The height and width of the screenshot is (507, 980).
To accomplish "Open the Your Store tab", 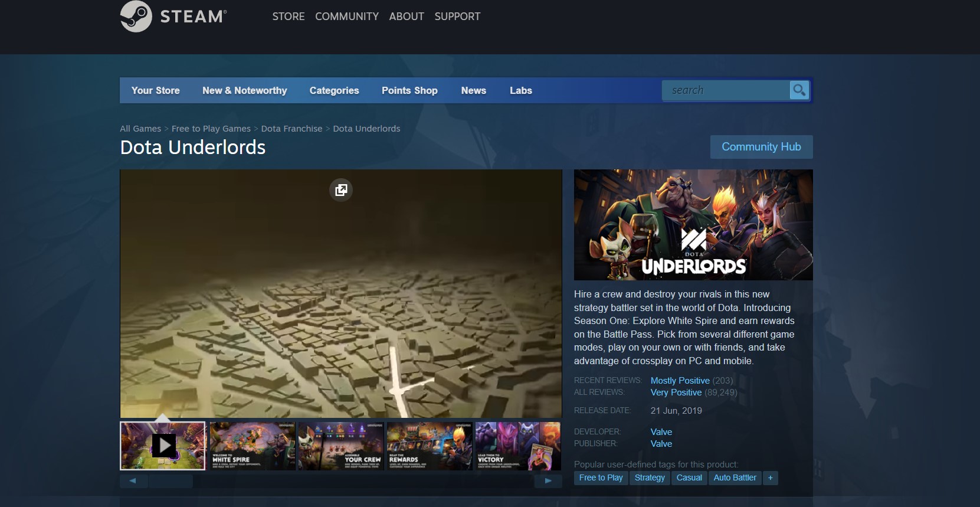I will [x=155, y=90].
